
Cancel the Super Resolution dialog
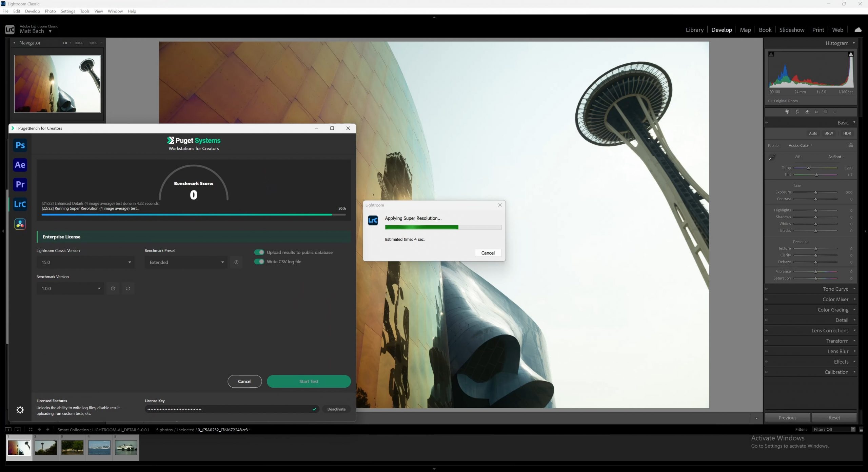pos(488,253)
